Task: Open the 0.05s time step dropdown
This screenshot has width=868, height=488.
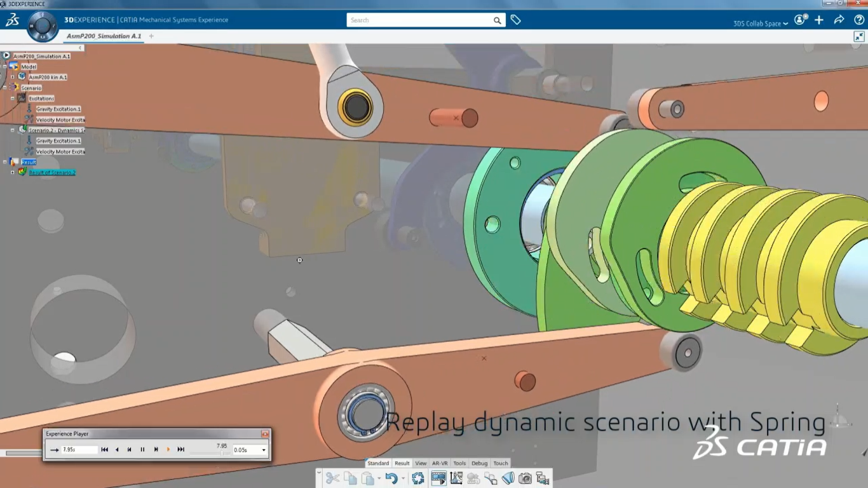Action: 264,449
